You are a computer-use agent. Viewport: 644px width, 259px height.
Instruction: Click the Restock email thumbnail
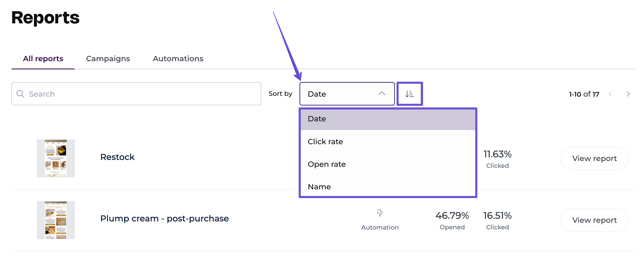[x=56, y=158]
